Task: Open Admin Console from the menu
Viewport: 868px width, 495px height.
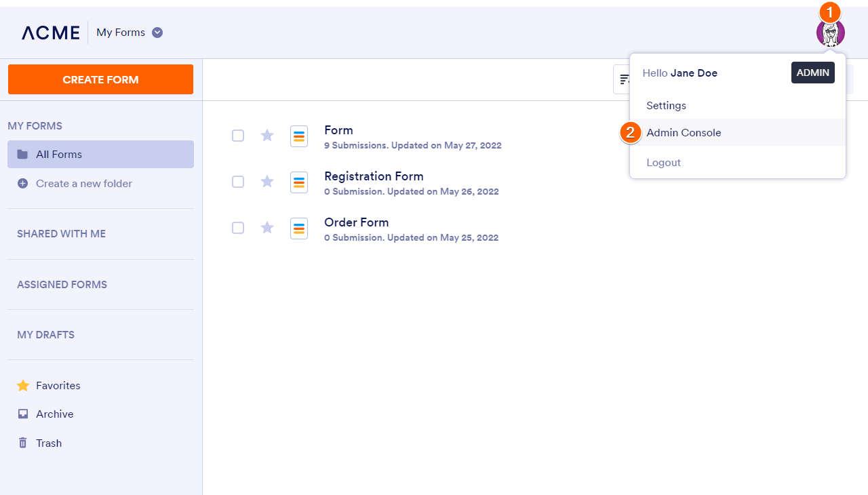Action: [x=684, y=133]
